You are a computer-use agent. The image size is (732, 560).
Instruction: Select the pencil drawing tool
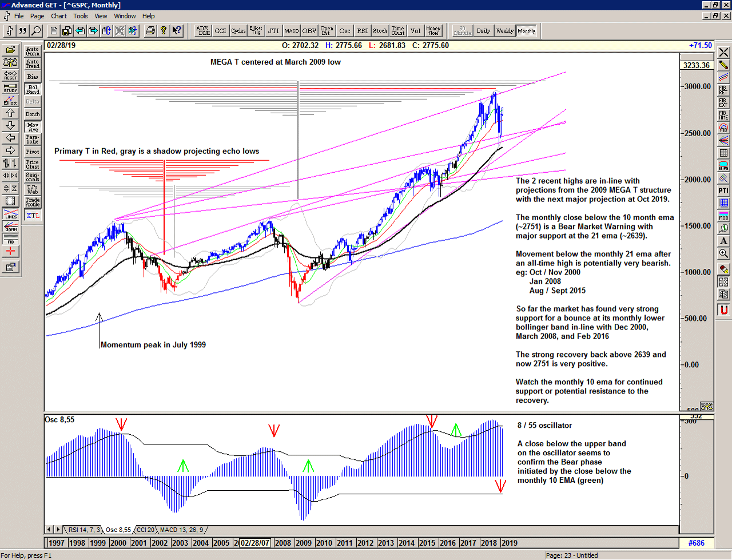click(x=723, y=66)
